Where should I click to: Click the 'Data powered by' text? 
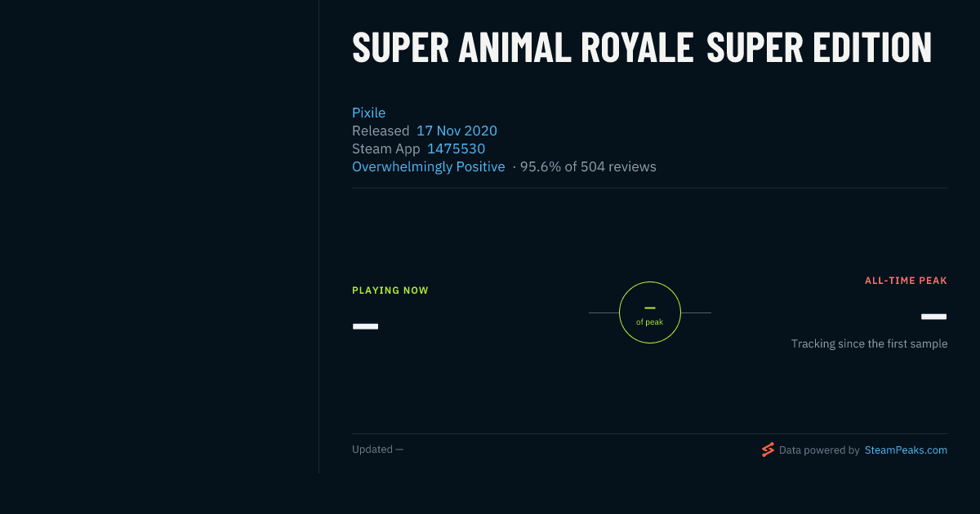[x=819, y=450]
